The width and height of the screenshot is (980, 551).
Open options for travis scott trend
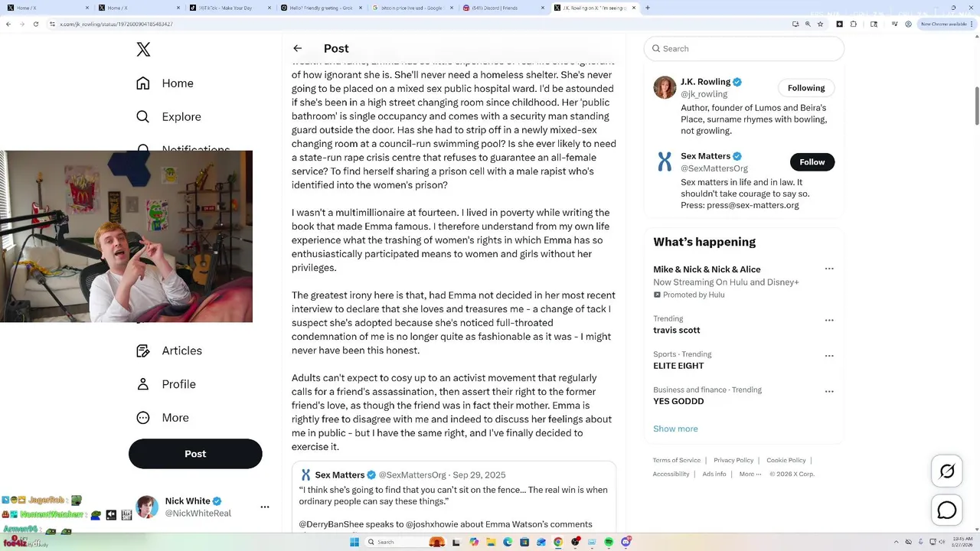click(829, 321)
